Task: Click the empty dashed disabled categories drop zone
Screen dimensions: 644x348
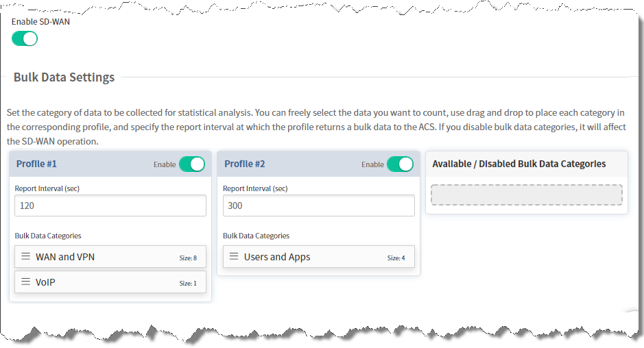Action: pos(527,195)
